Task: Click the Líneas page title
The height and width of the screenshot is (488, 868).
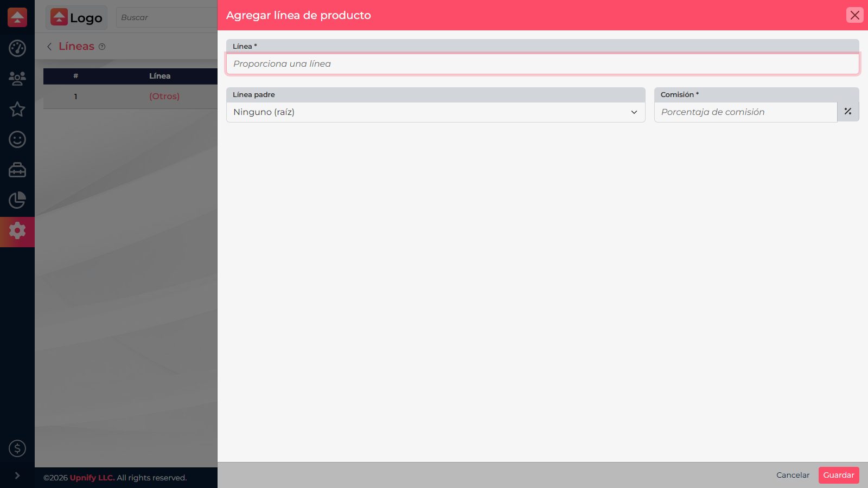Action: click(76, 47)
